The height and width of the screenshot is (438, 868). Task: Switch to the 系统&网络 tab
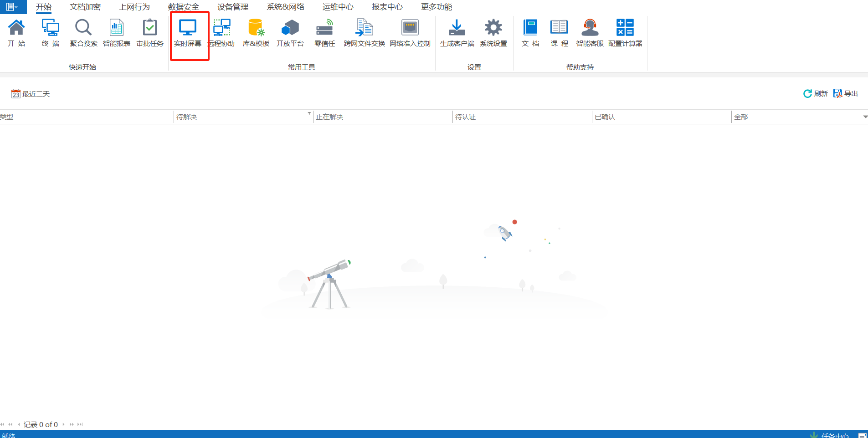(x=286, y=7)
